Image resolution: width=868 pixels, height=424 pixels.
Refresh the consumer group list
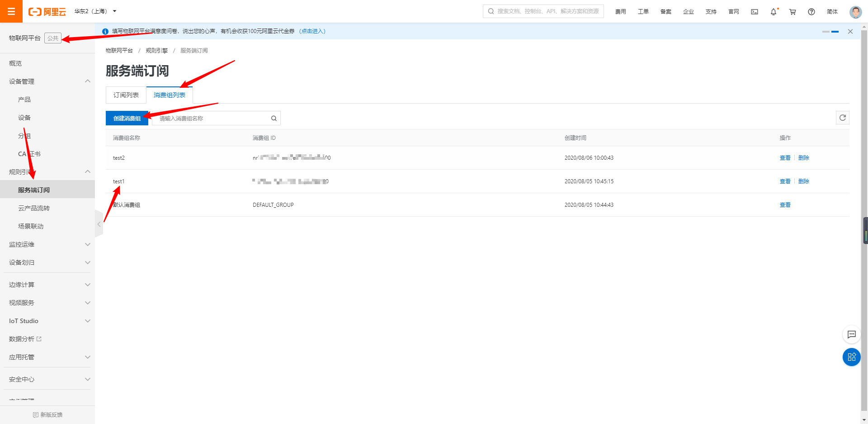(x=843, y=118)
